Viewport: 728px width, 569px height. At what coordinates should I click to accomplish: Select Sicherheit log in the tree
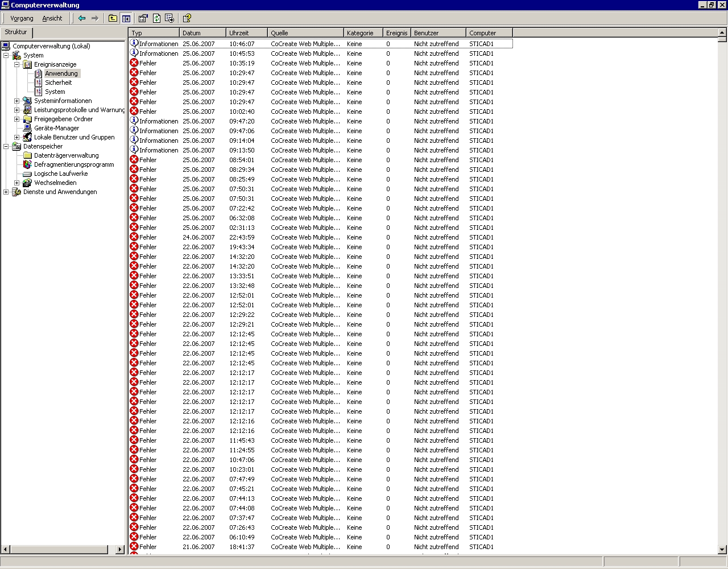tap(58, 83)
